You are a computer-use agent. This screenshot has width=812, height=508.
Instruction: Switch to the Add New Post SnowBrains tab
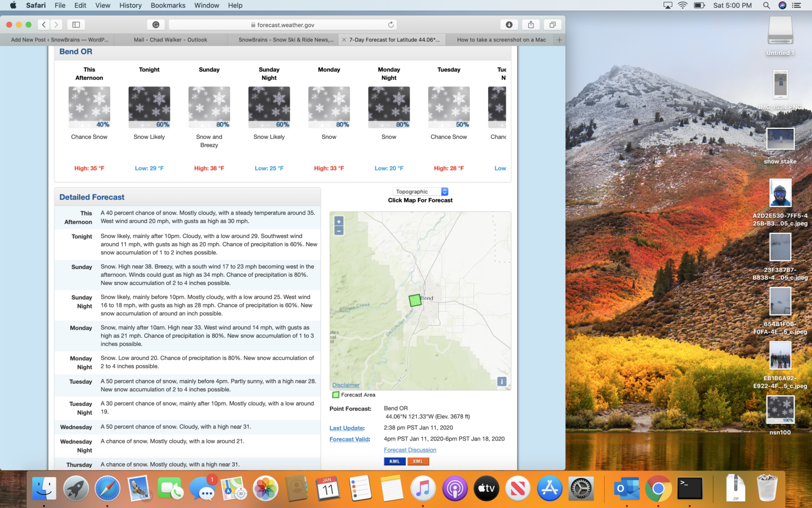pos(60,40)
